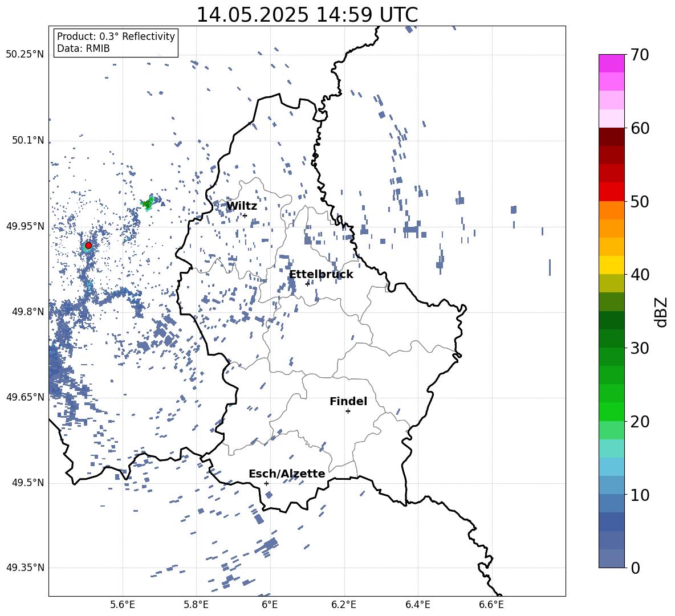The height and width of the screenshot is (616, 675).
Task: Click the 49.65°N latitude label
Action: coord(25,397)
